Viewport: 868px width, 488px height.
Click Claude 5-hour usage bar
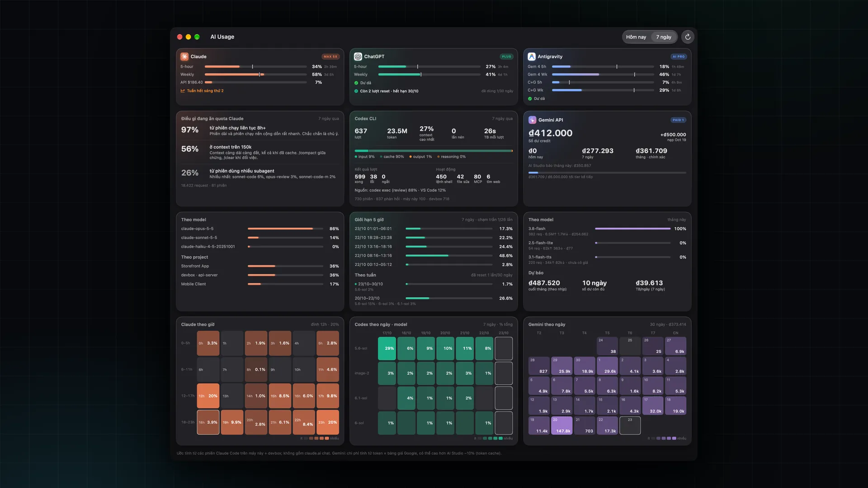coord(255,67)
